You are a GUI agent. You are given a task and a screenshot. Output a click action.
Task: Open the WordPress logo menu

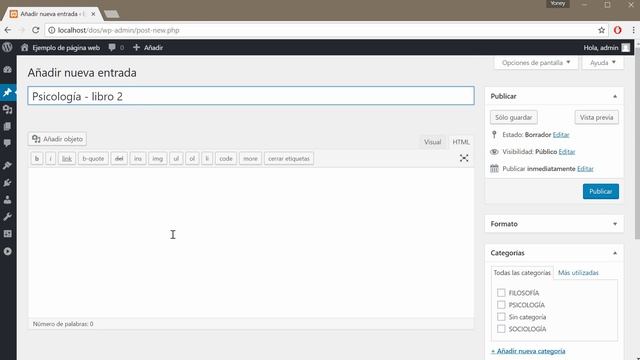tap(7, 47)
